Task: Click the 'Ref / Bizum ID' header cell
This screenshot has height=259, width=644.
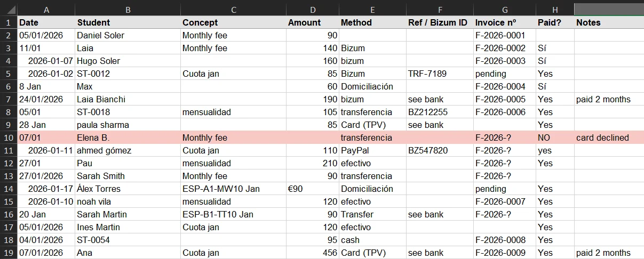Action: click(440, 22)
